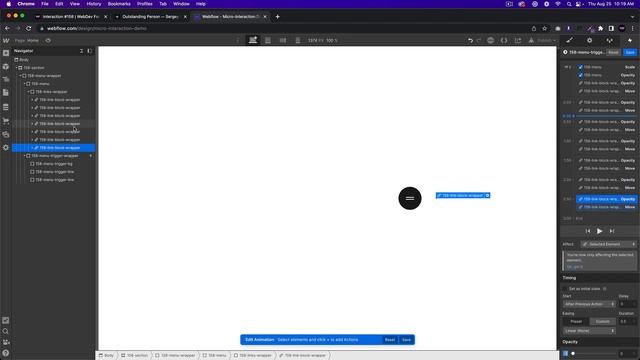Open Project Settings gear in left sidebar
This screenshot has width=640, height=360.
(x=6, y=147)
